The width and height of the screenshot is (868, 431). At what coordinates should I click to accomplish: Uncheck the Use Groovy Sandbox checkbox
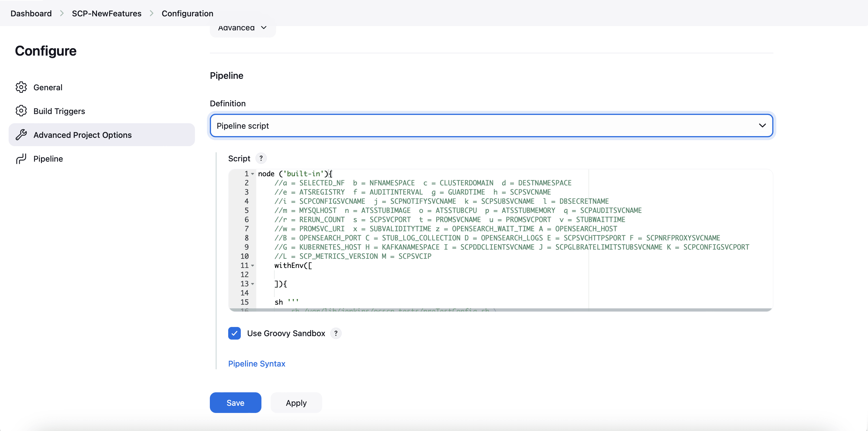click(x=234, y=333)
